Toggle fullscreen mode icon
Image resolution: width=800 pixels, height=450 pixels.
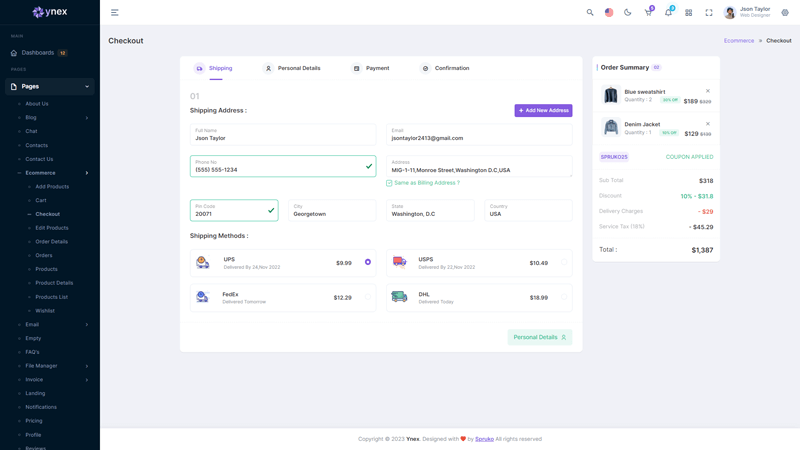click(709, 13)
